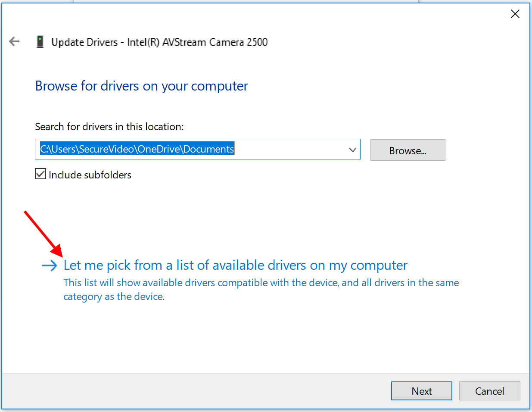Click the Update Drivers window title text
Image resolution: width=532 pixels, height=412 pixels.
pos(159,42)
